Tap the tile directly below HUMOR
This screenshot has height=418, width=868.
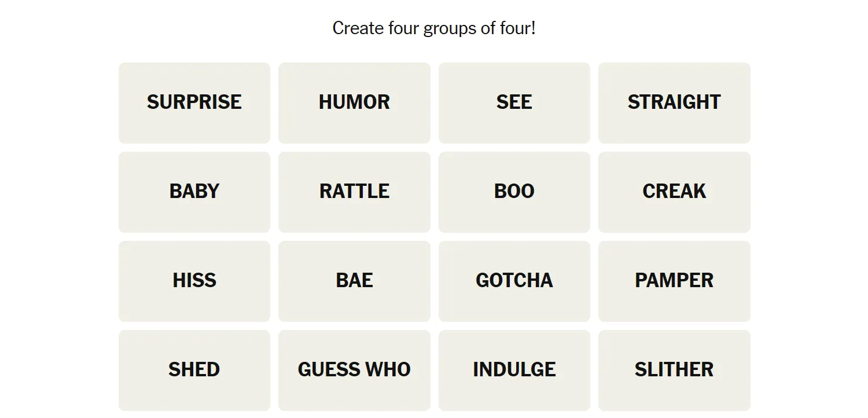(354, 192)
